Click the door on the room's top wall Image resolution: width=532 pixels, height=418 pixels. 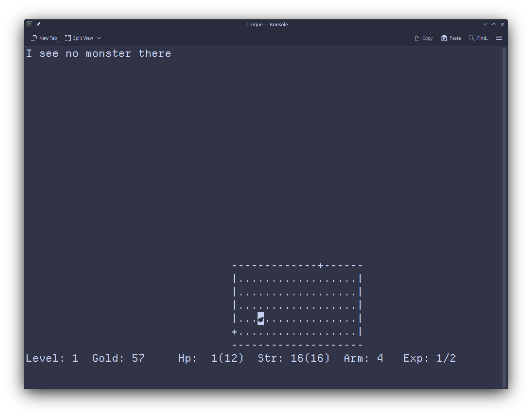320,266
